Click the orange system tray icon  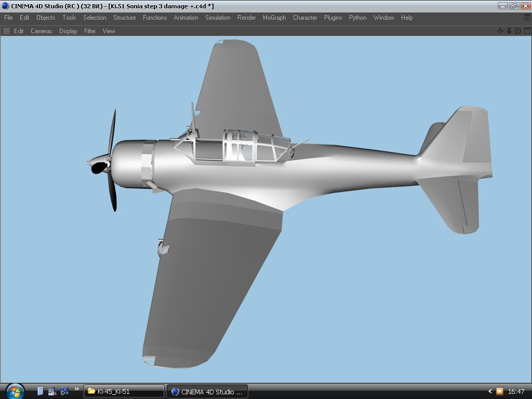pyautogui.click(x=499, y=391)
